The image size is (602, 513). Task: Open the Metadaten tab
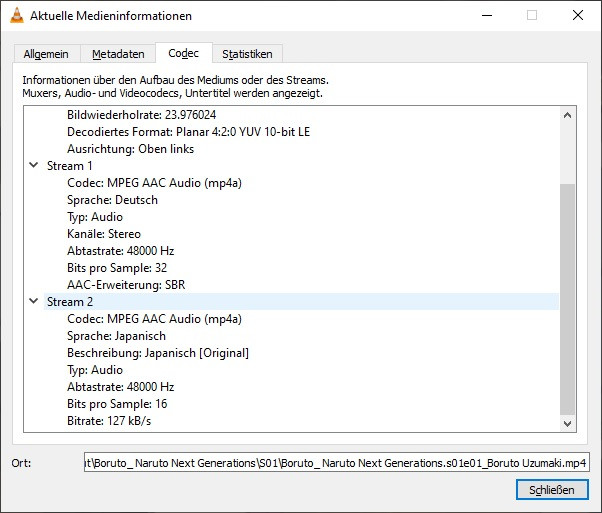pos(118,54)
